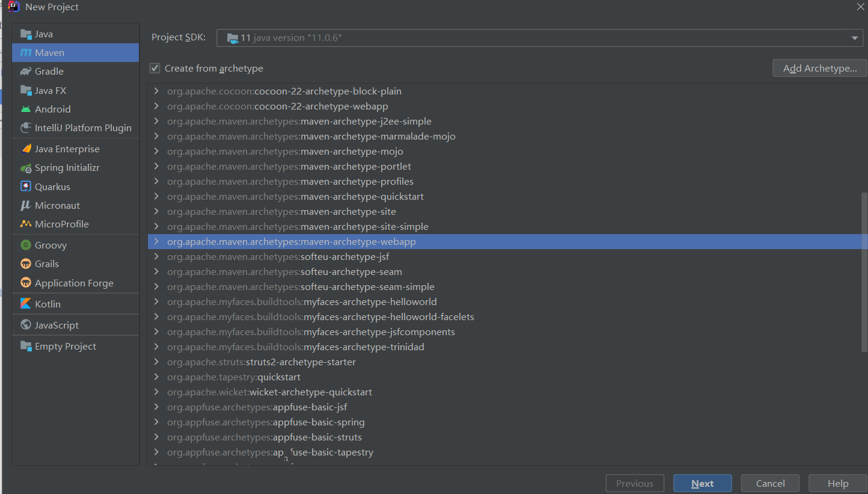Expand maven-archetype-quickstart node
Image resolution: width=868 pixels, height=494 pixels.
(156, 197)
